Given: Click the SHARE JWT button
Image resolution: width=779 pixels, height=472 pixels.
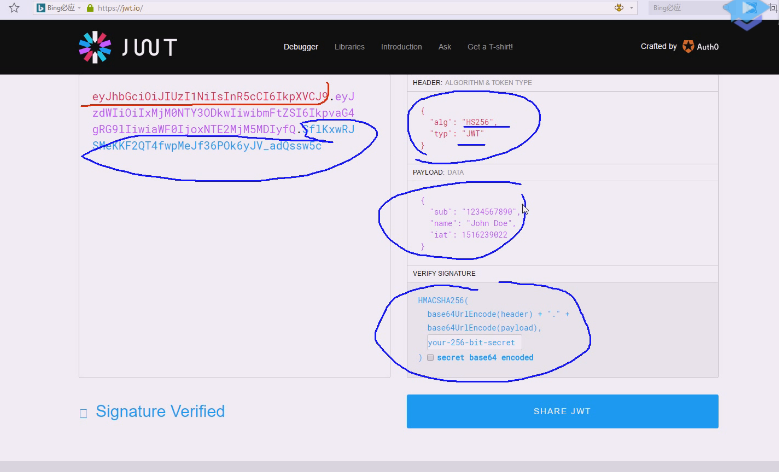Looking at the screenshot, I should (x=562, y=411).
